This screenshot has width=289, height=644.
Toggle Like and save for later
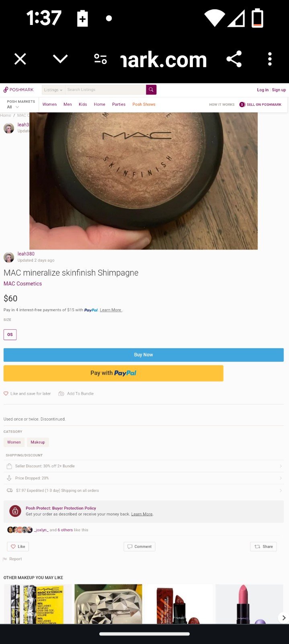(x=27, y=394)
